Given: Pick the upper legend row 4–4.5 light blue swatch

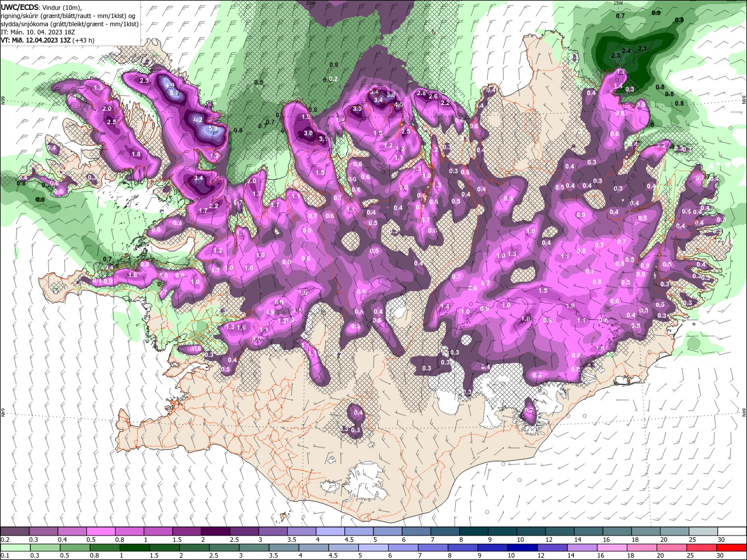Looking at the screenshot, I should [x=329, y=531].
